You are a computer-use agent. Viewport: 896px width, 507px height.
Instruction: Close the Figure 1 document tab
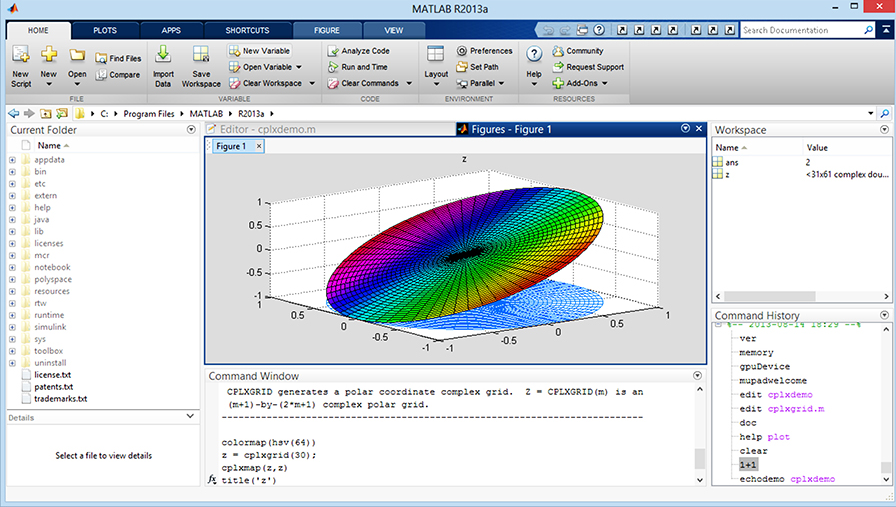tap(259, 146)
